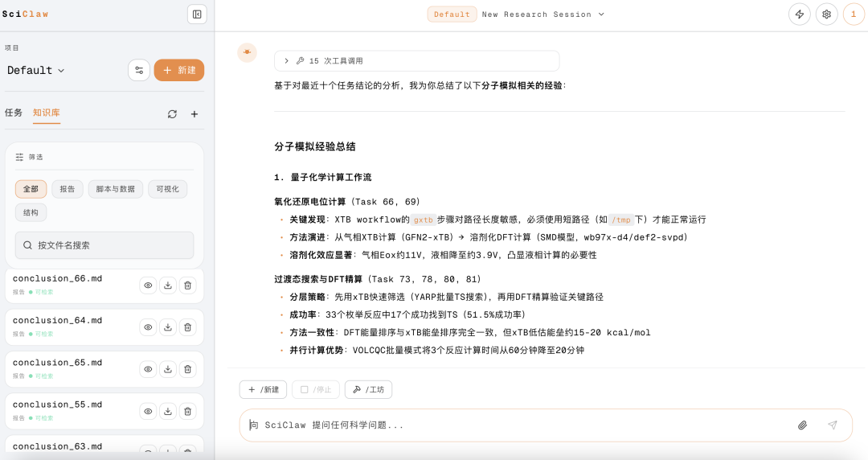Open the New Research Session dropdown
The height and width of the screenshot is (460, 868).
(542, 14)
